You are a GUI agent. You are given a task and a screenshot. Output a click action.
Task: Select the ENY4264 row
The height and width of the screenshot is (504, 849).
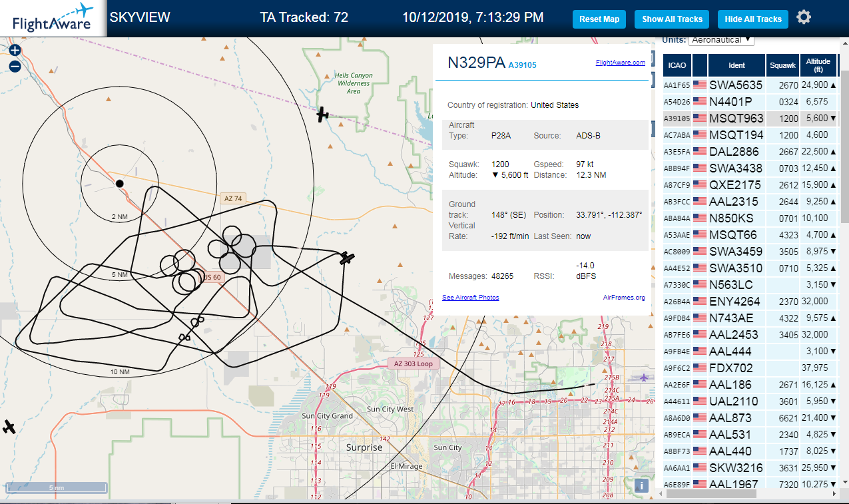click(x=750, y=302)
